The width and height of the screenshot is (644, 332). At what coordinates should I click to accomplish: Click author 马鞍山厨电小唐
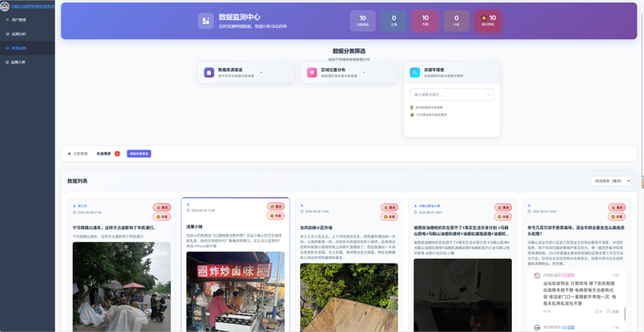point(429,206)
